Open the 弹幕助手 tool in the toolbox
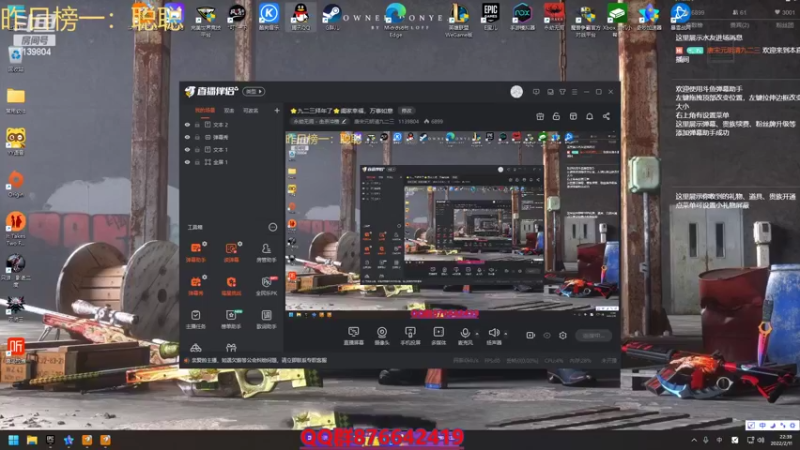800x450 pixels. (x=195, y=252)
